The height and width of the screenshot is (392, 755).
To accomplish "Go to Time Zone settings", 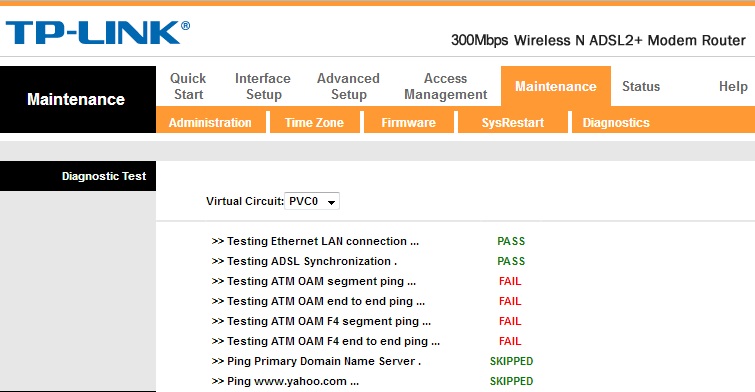I will [314, 122].
